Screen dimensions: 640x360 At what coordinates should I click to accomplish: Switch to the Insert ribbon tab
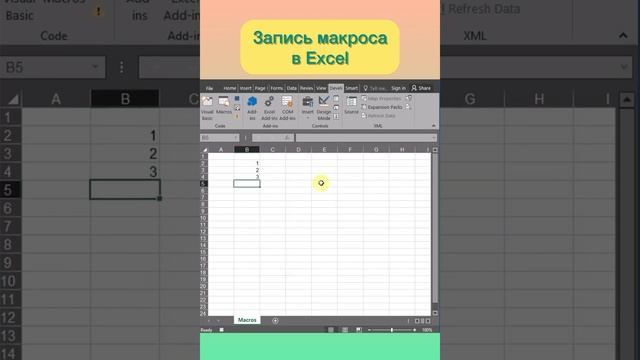(245, 88)
